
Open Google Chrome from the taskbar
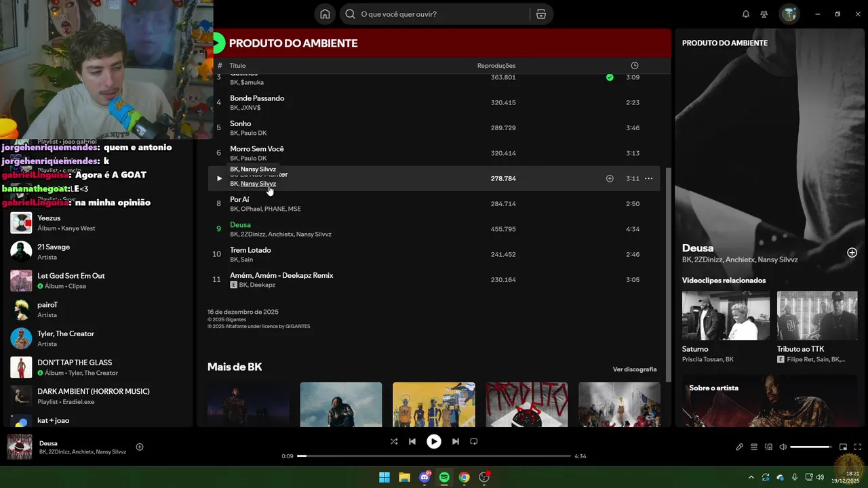point(464,477)
